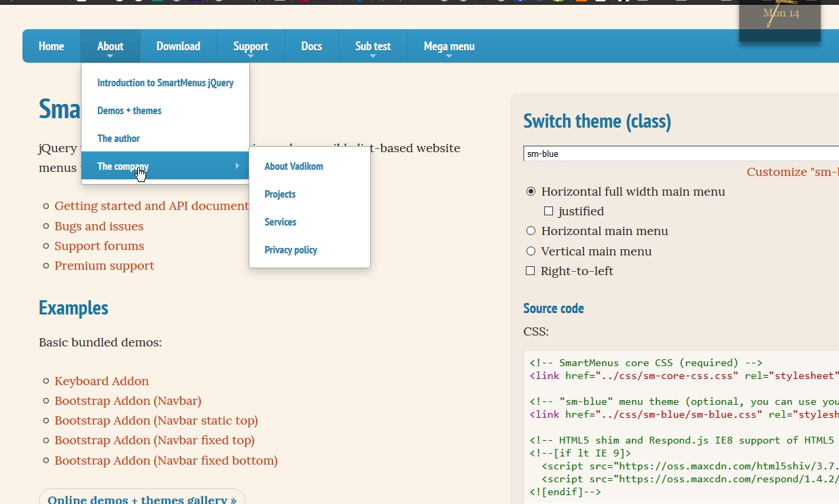This screenshot has height=504, width=839.
Task: Open the Mega menu dropdown
Action: point(448,46)
